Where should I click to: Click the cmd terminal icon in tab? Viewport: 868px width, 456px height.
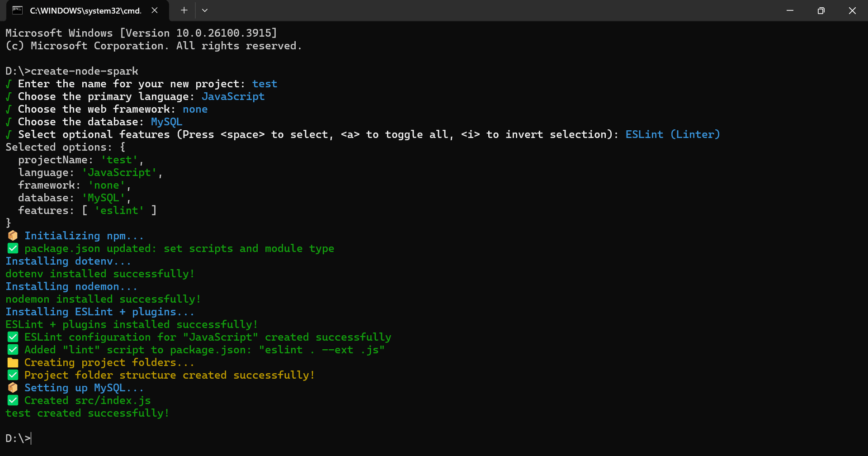pos(18,10)
